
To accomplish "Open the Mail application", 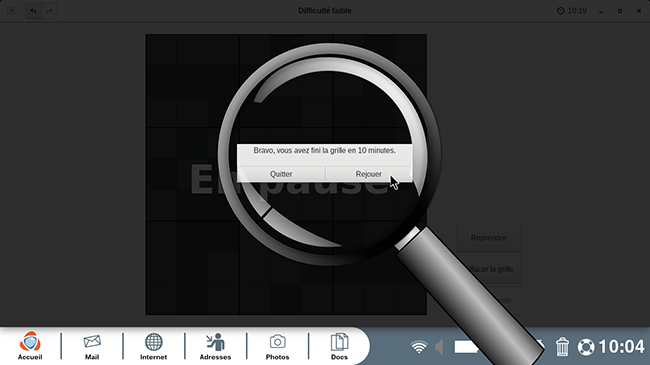I will tap(92, 346).
